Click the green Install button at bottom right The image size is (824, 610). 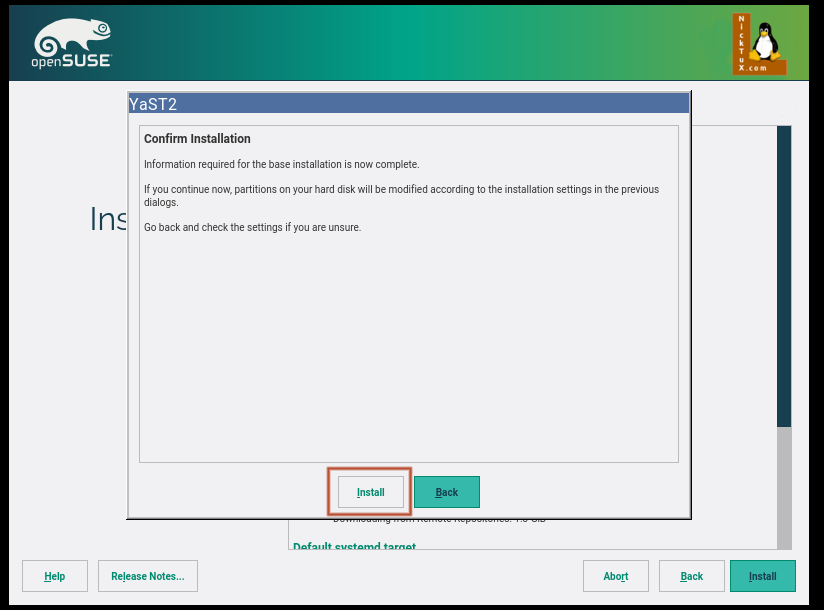click(x=763, y=576)
